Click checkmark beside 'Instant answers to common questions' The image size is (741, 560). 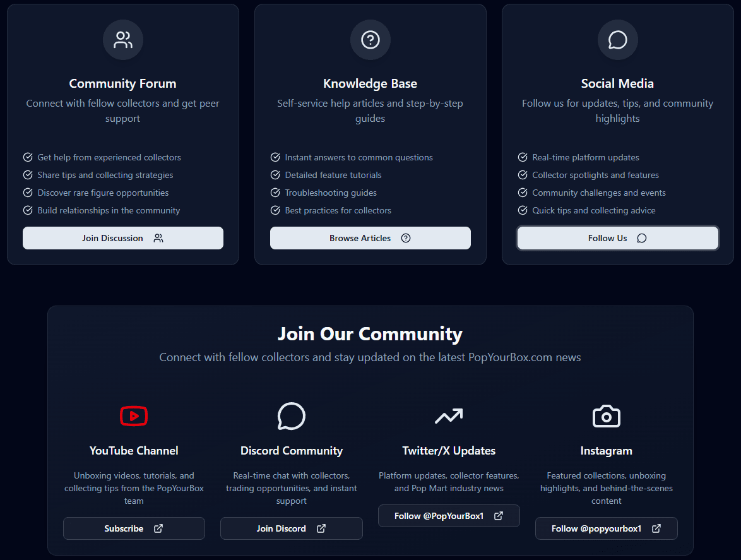coord(275,157)
